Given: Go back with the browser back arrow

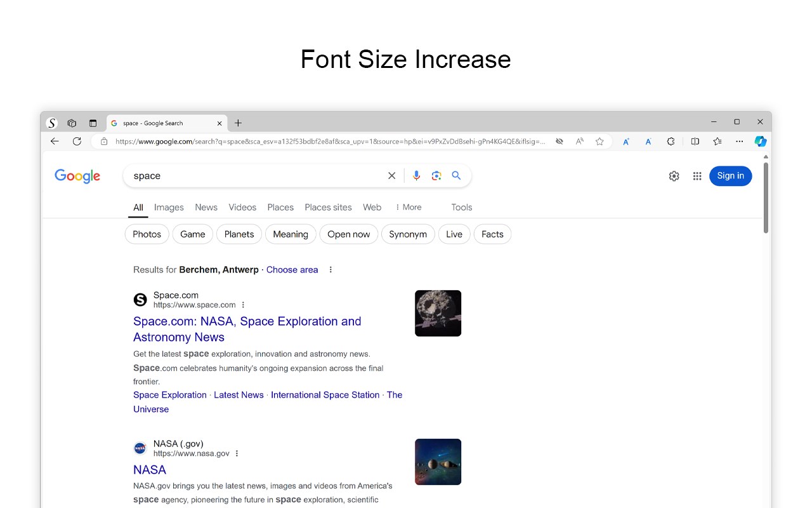Looking at the screenshot, I should 55,142.
